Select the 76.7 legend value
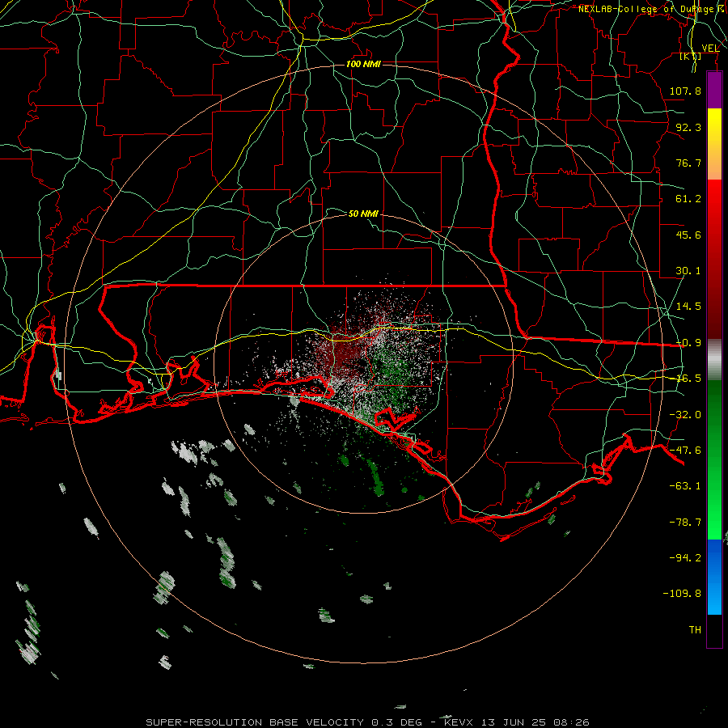This screenshot has height=728, width=728. [x=688, y=163]
